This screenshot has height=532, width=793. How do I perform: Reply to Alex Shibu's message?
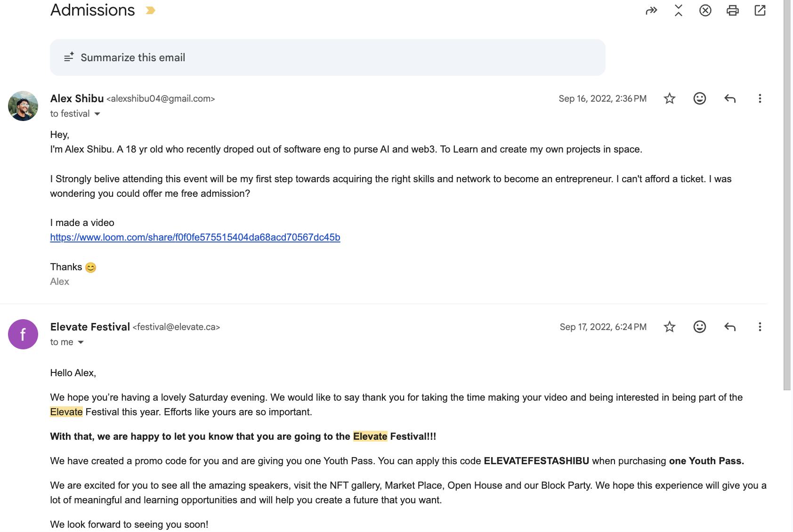click(x=729, y=98)
